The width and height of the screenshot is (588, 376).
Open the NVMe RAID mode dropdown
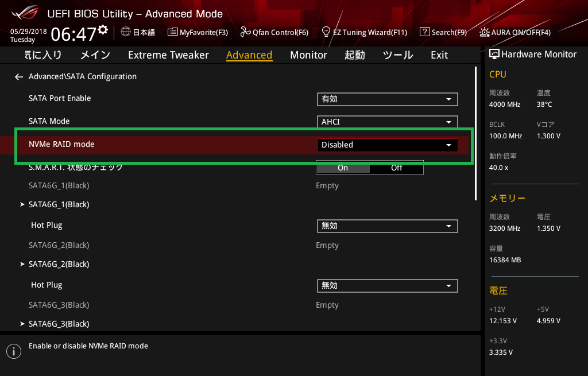(x=388, y=145)
